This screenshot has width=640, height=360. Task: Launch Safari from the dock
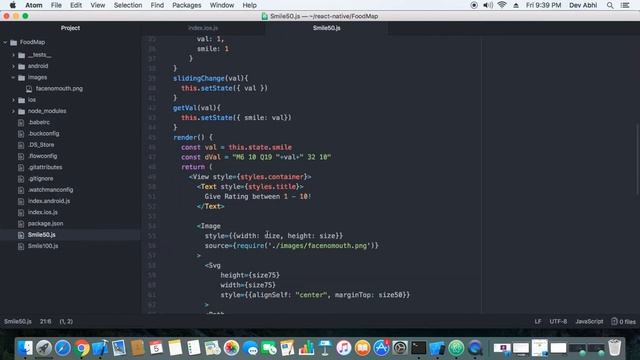(62, 348)
